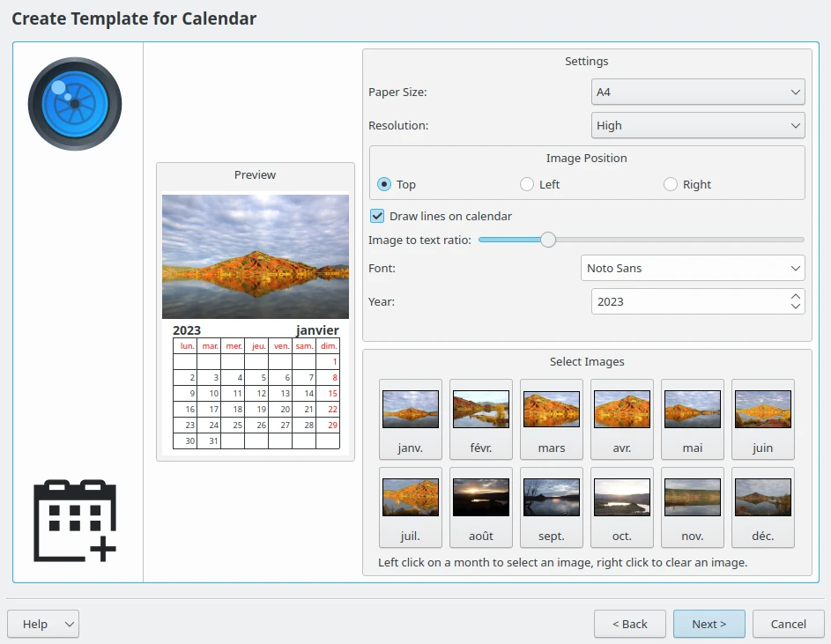Select the févr. month image
Screen dimensions: 831x644
481,418
